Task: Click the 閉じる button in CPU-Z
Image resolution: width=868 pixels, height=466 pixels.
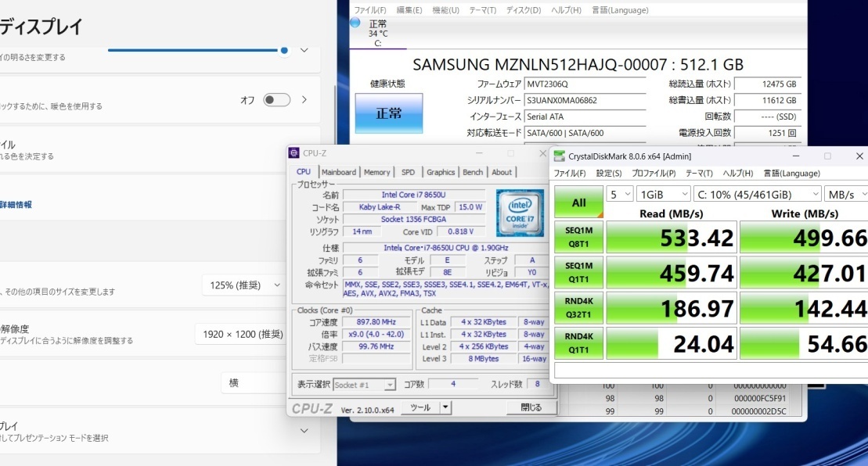Action: point(531,407)
